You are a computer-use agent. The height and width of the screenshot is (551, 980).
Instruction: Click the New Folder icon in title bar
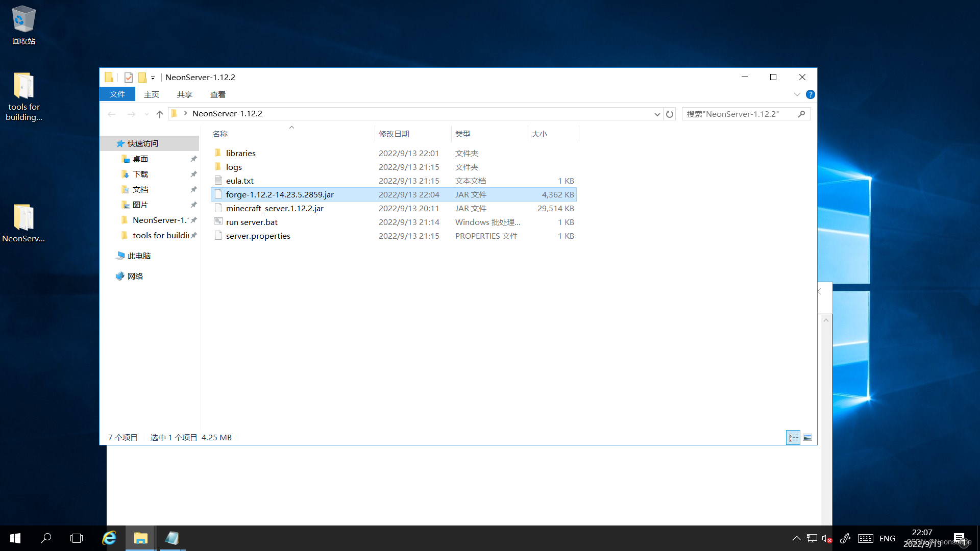[142, 78]
